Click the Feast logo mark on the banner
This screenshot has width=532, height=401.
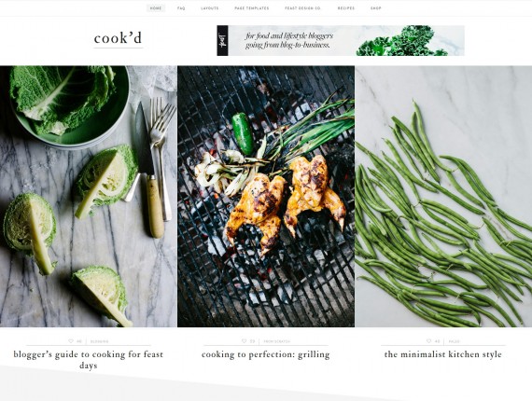pyautogui.click(x=222, y=41)
